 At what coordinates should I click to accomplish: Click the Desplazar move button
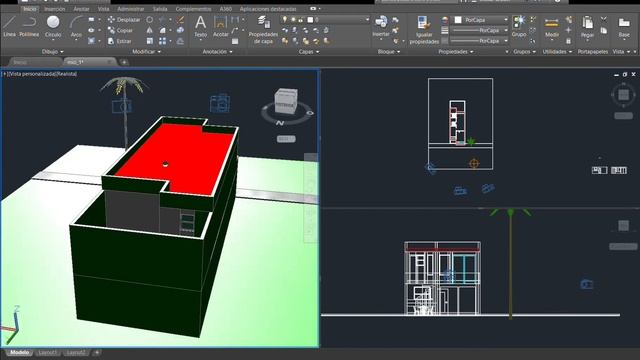point(124,20)
